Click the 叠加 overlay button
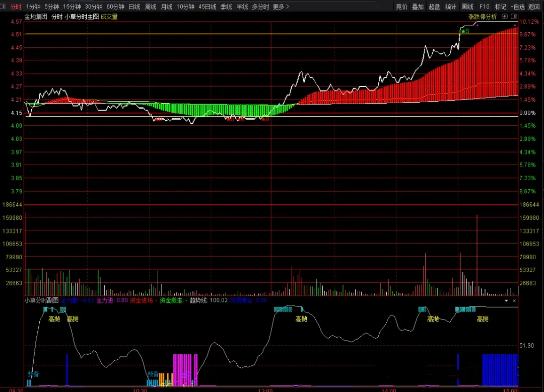Image resolution: width=544 pixels, height=392 pixels. point(418,7)
